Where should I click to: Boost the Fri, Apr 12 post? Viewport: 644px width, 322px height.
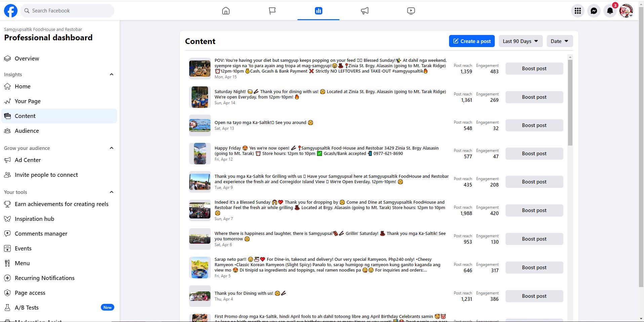[x=534, y=154]
